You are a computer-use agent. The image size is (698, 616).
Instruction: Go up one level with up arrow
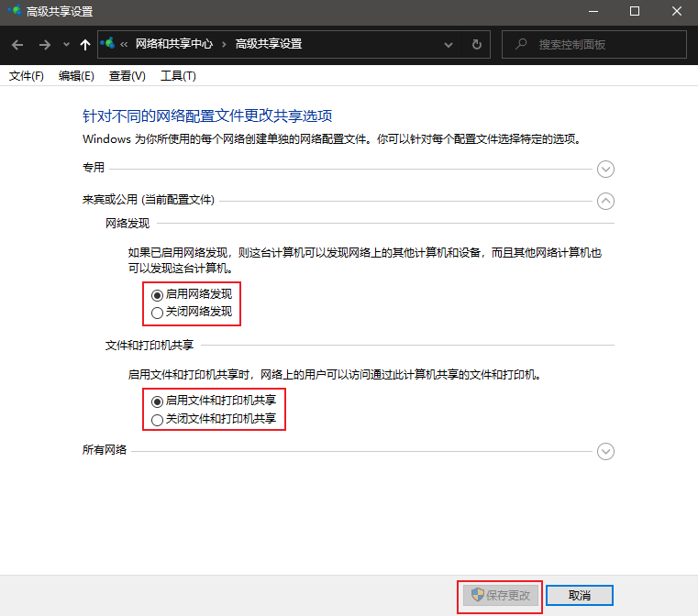(x=85, y=45)
